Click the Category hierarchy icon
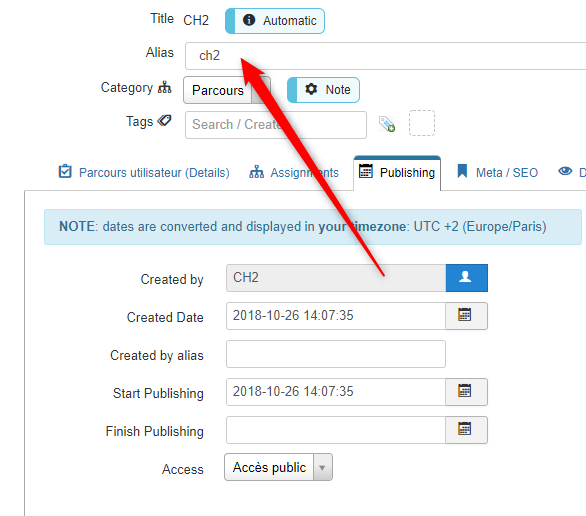 pyautogui.click(x=164, y=88)
